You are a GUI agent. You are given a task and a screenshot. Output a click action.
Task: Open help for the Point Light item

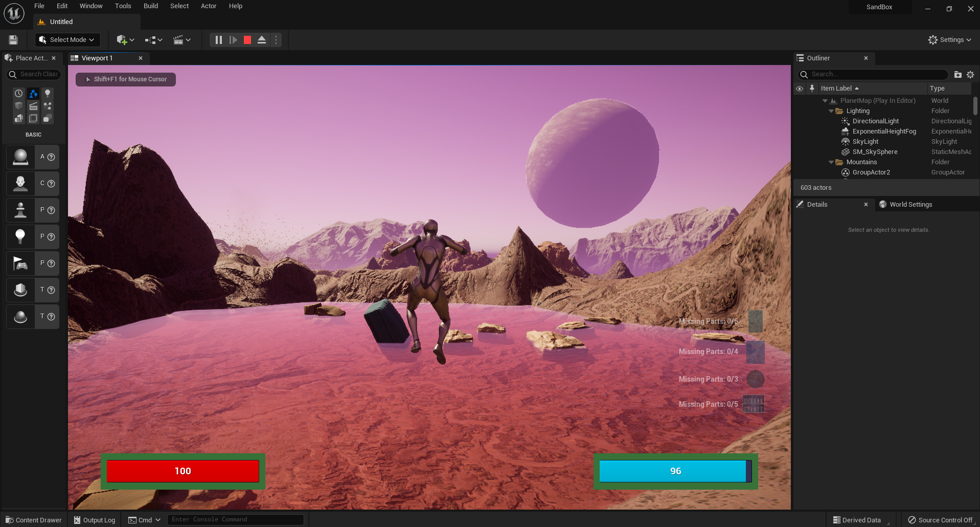[51, 237]
